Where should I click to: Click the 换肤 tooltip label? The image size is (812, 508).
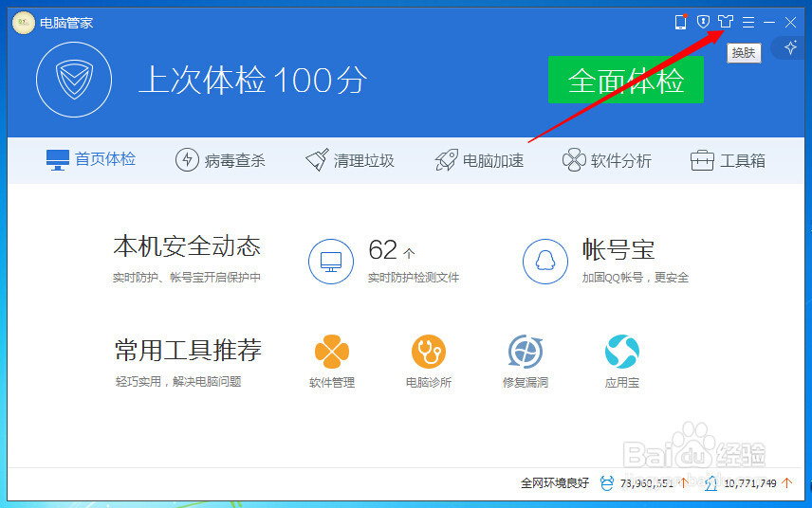[744, 53]
